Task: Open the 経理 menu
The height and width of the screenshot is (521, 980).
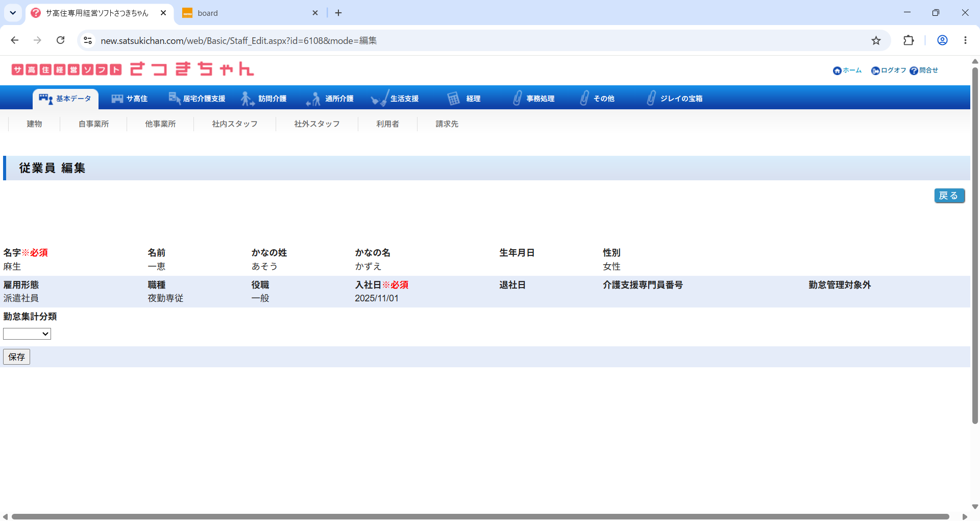Action: 464,99
